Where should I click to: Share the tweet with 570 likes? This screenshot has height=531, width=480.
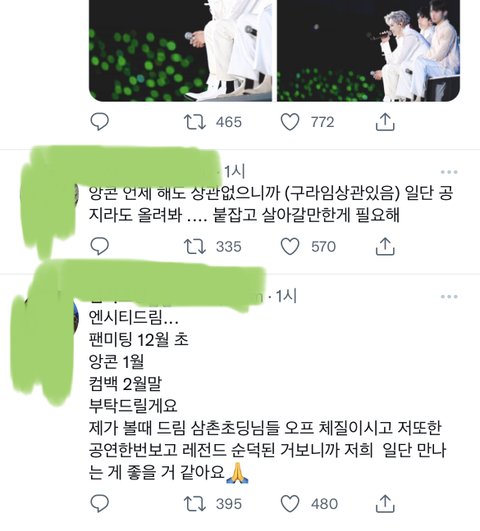tap(385, 247)
